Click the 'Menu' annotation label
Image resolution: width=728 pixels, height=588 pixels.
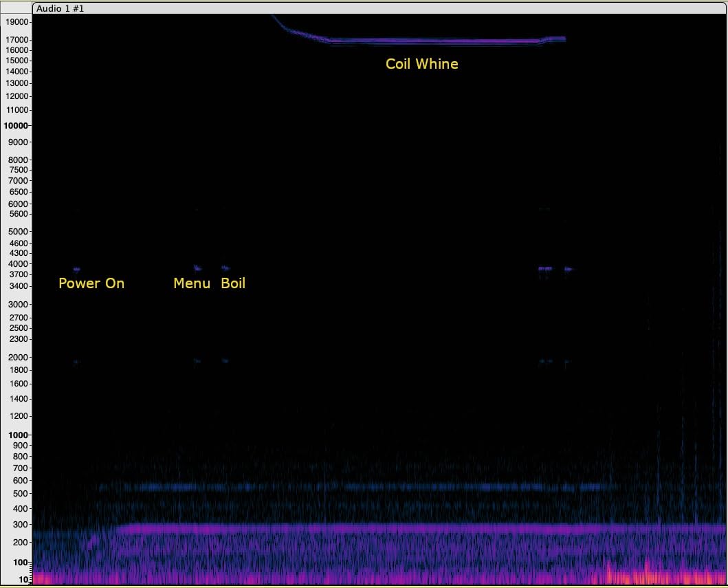[192, 283]
